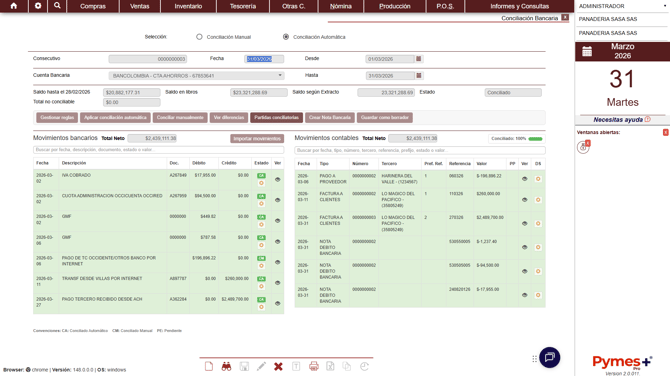Open Compras menu
This screenshot has height=376, width=670.
(93, 6)
